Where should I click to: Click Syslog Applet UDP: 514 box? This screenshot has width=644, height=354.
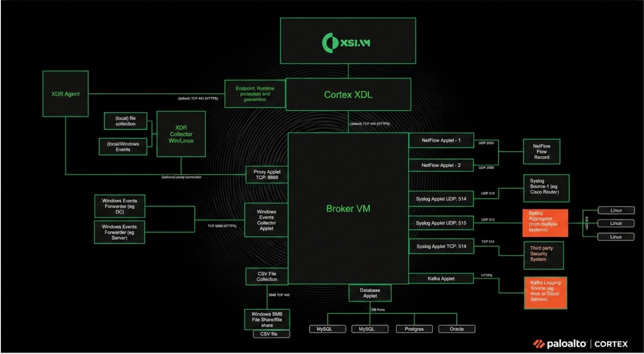(441, 199)
